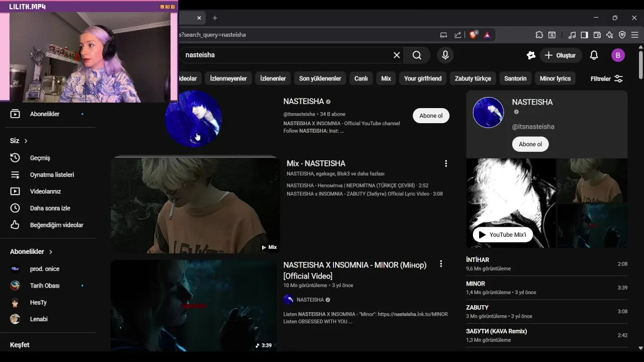Open the MINOR Official Video thumbnail

194,305
